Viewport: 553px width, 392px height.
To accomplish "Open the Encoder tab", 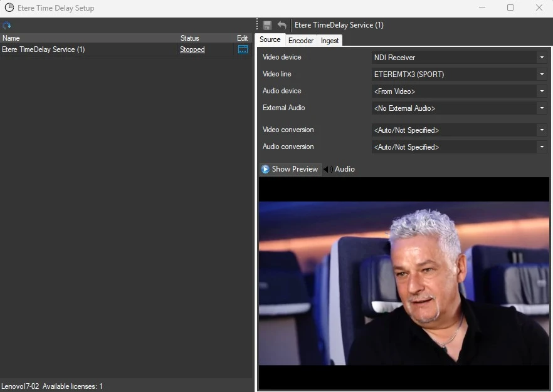I will (x=300, y=41).
